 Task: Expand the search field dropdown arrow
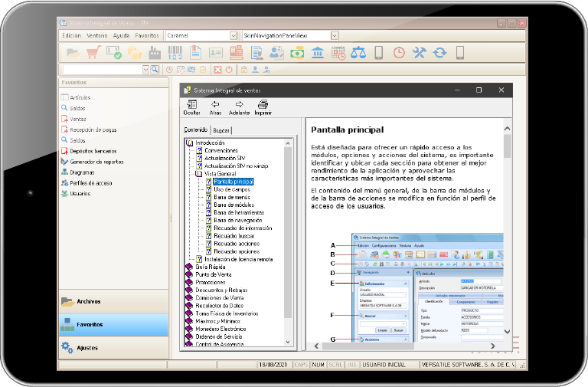145,70
